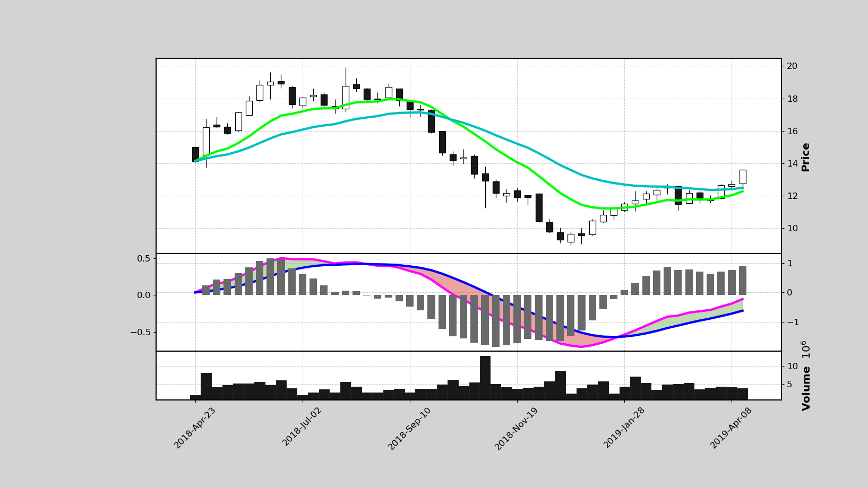Click the 2019-Apr-08 date label
This screenshot has height=488, width=868.
pos(732,428)
